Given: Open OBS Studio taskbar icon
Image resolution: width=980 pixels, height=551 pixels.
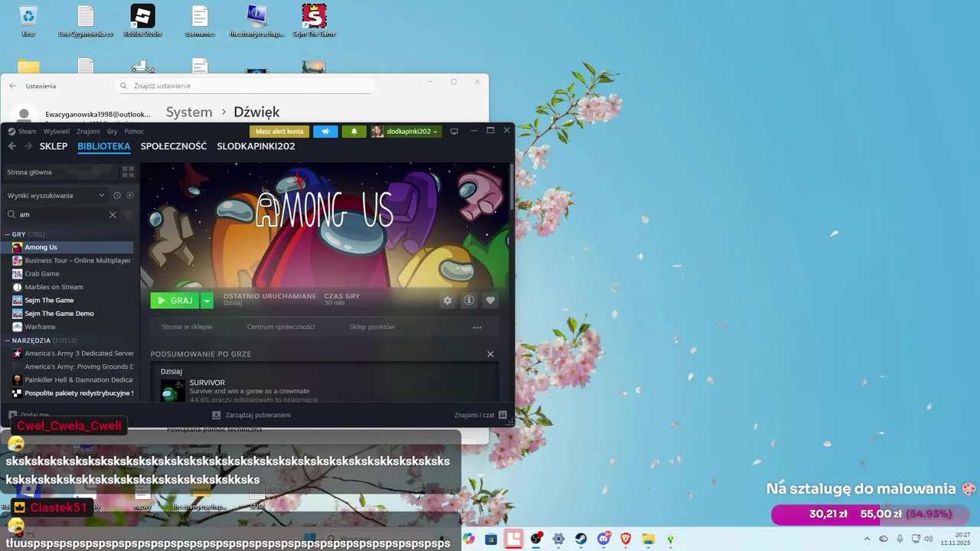Looking at the screenshot, I should [x=536, y=539].
